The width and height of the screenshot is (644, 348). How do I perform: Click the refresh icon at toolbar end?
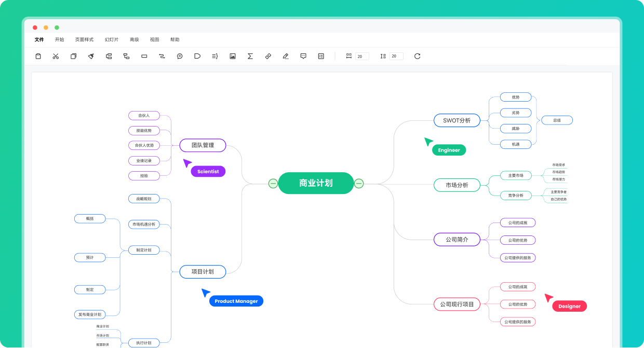tap(418, 56)
